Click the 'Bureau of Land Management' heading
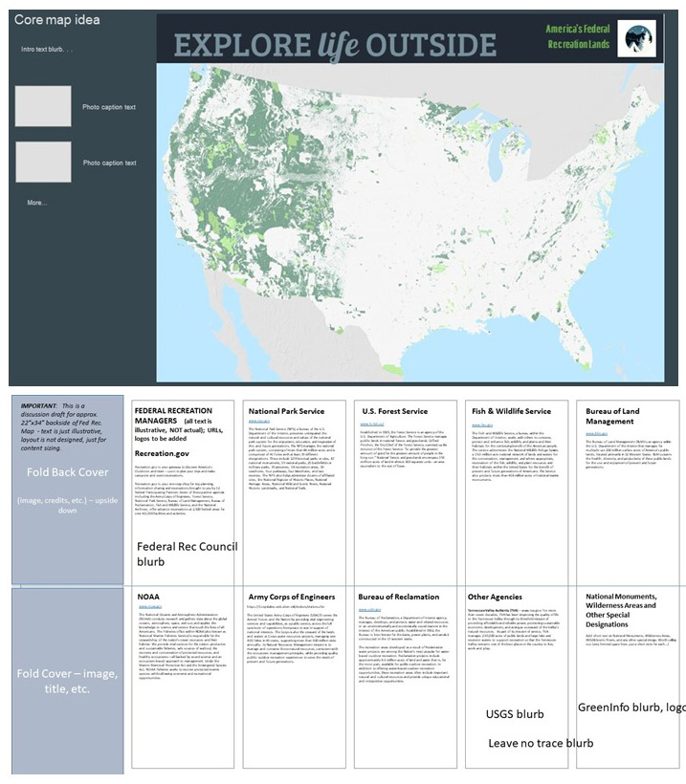 click(612, 416)
